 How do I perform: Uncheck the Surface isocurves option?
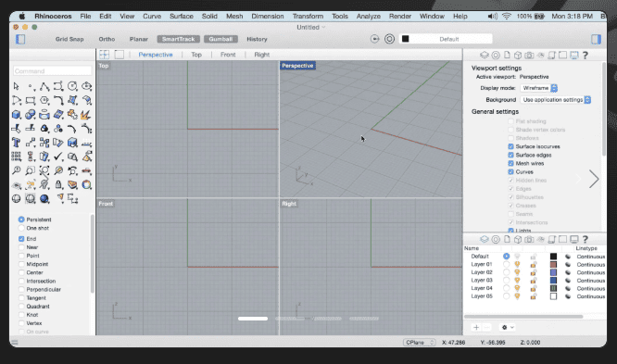pos(510,146)
